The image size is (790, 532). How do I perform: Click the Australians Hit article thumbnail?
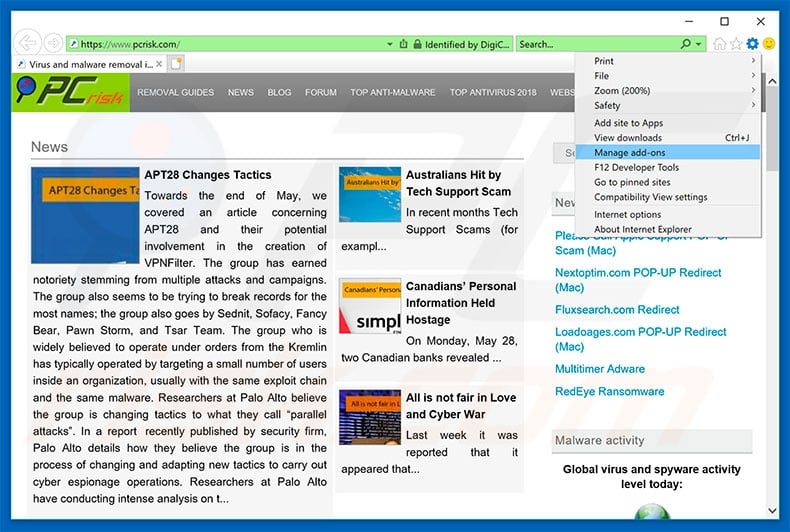coord(370,194)
